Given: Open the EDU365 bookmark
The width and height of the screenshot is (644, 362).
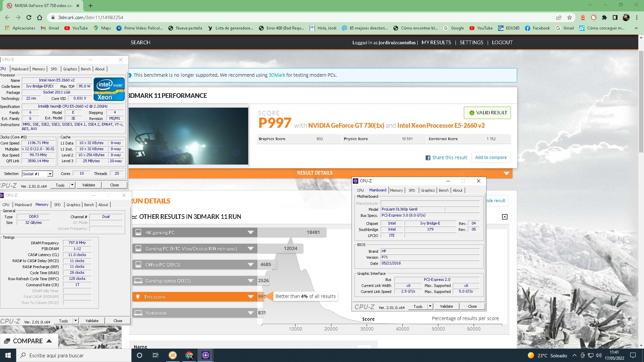Looking at the screenshot, I should pos(509,28).
